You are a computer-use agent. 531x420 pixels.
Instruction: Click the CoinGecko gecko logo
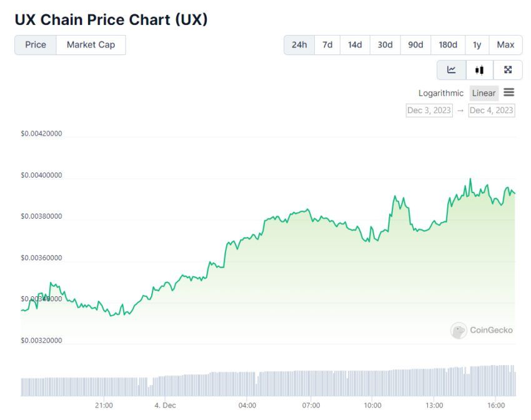click(458, 330)
